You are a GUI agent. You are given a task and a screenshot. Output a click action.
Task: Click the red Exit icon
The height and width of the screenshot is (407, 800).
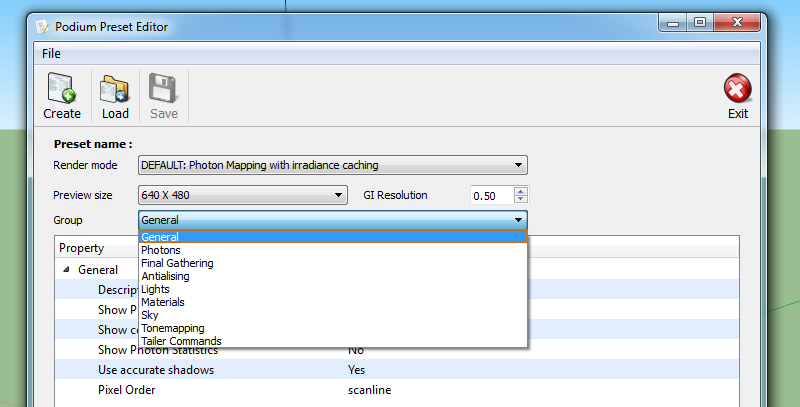(737, 88)
